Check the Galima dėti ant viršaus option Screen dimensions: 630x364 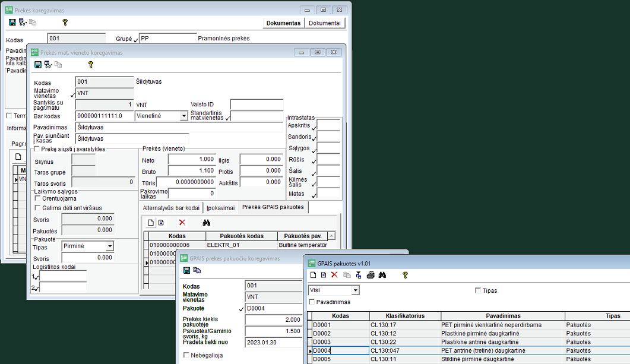tap(38, 208)
